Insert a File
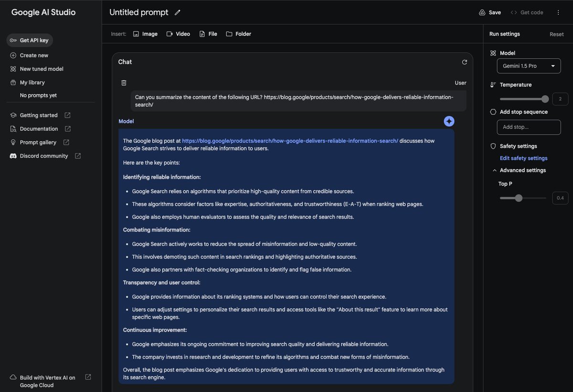 point(208,34)
